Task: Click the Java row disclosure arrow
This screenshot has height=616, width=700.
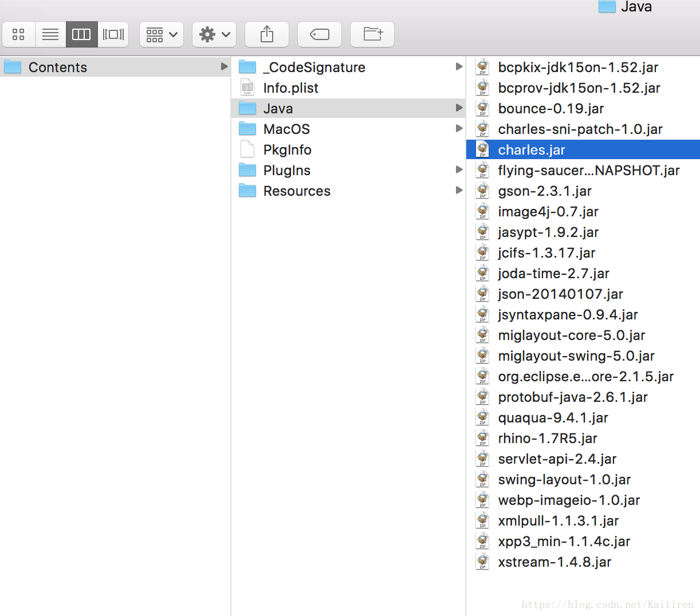Action: pos(459,108)
